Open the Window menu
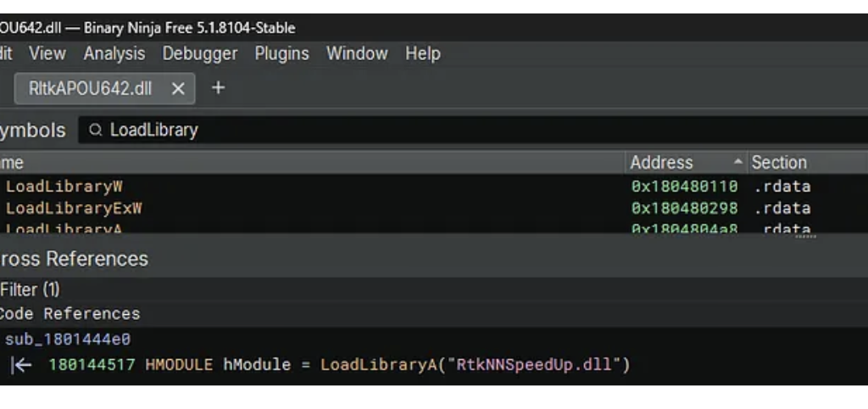Image resolution: width=868 pixels, height=409 pixels. pyautogui.click(x=357, y=53)
